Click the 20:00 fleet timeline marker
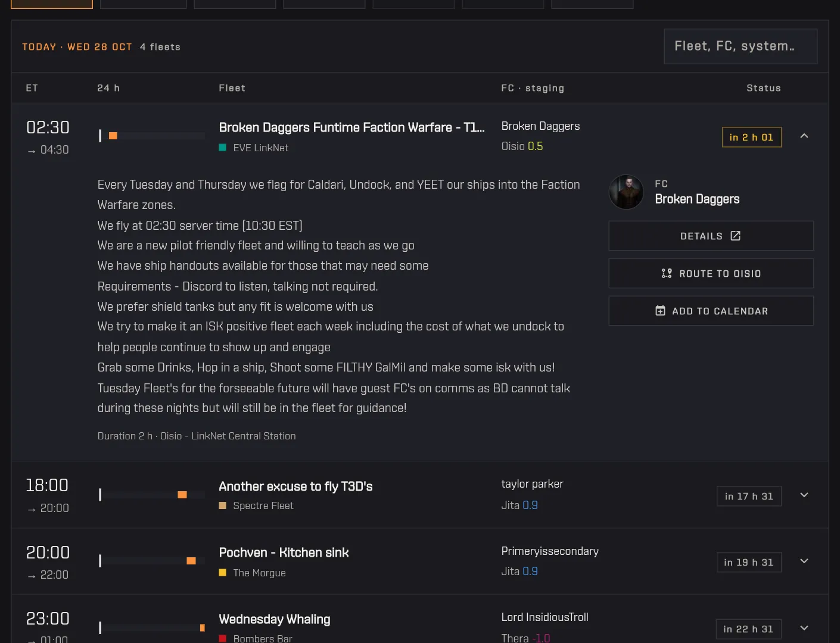The image size is (840, 643). [191, 561]
